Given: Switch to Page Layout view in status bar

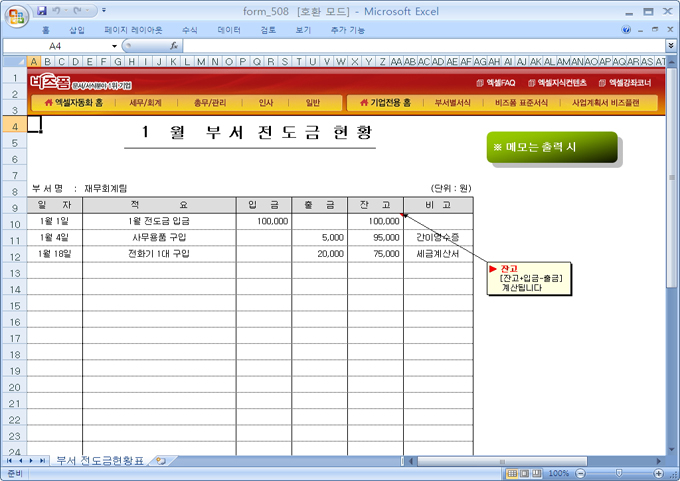Looking at the screenshot, I should click(x=524, y=473).
